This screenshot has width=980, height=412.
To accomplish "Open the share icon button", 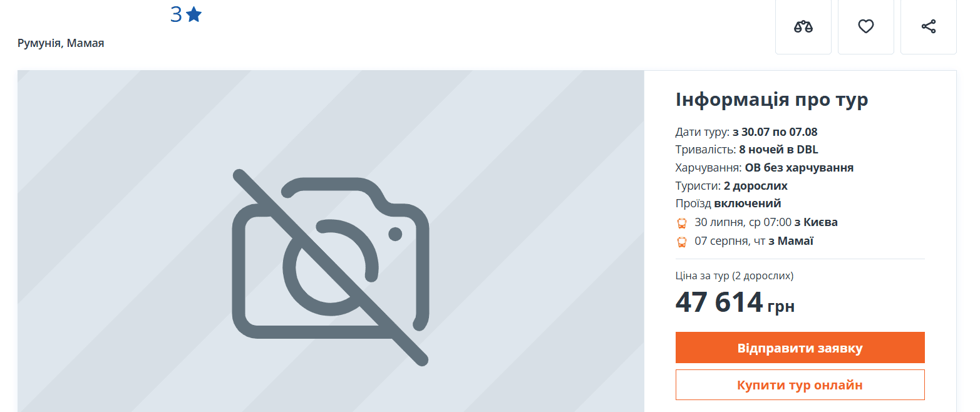I will coord(929,26).
